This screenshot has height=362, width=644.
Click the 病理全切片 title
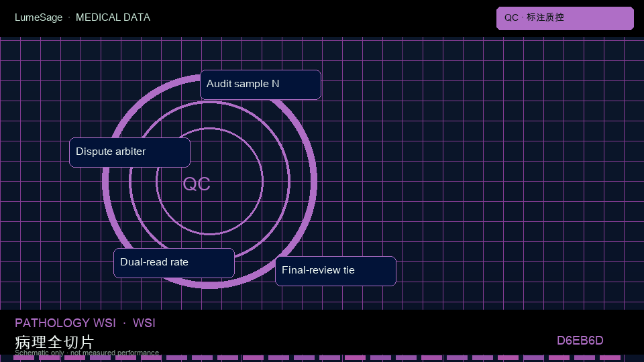(54, 341)
